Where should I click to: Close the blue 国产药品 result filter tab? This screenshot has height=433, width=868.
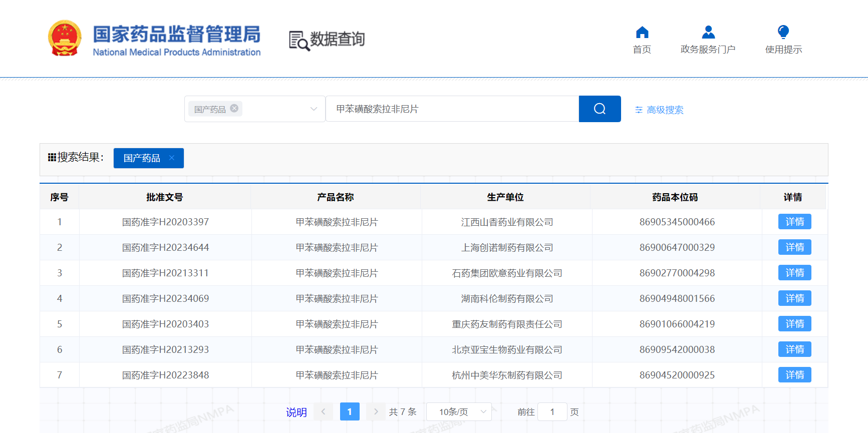click(x=172, y=158)
